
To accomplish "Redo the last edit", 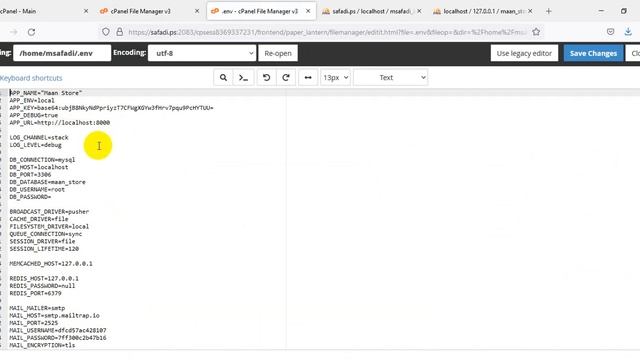I will click(286, 78).
